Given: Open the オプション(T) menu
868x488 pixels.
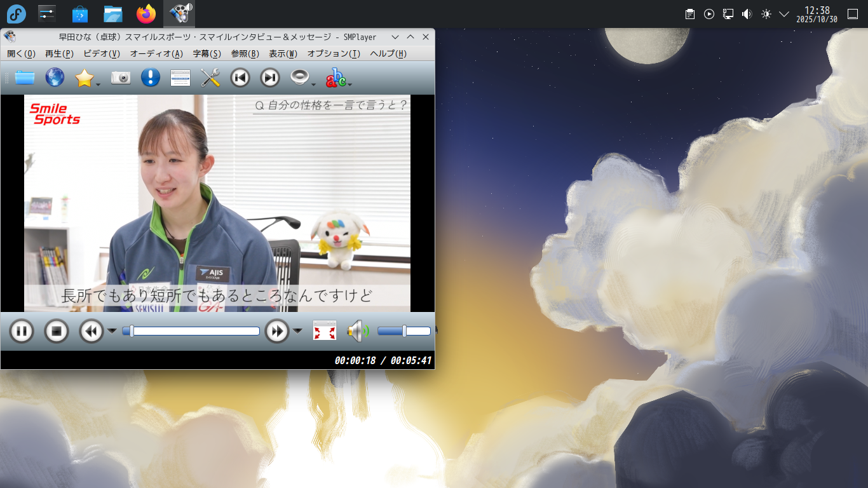Looking at the screenshot, I should 334,54.
